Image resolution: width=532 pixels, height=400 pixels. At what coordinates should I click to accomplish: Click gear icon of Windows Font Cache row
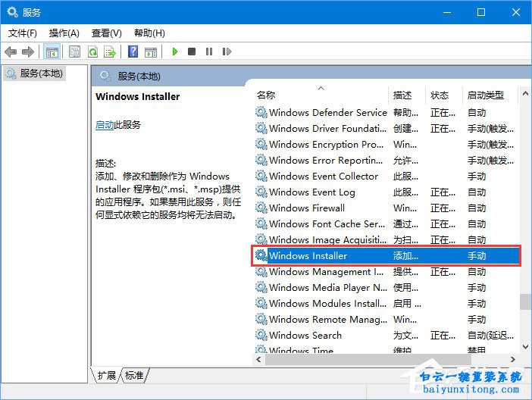[x=261, y=223]
